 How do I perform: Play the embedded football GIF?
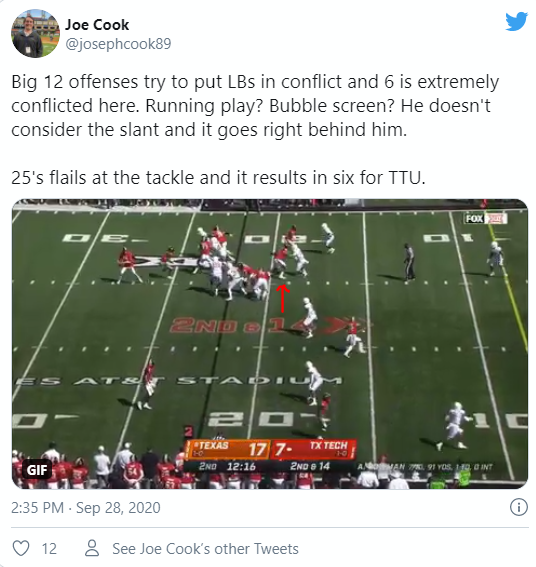pyautogui.click(x=270, y=344)
